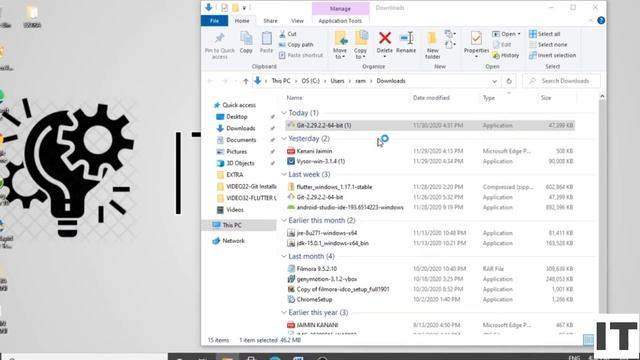Switch to the Share ribbon tab
Viewport: 640px width, 360px height.
(270, 21)
